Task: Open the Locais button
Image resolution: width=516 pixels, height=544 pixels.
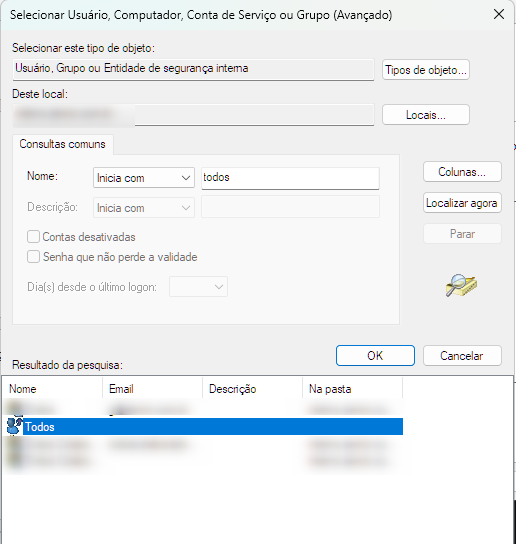Action: click(x=426, y=114)
